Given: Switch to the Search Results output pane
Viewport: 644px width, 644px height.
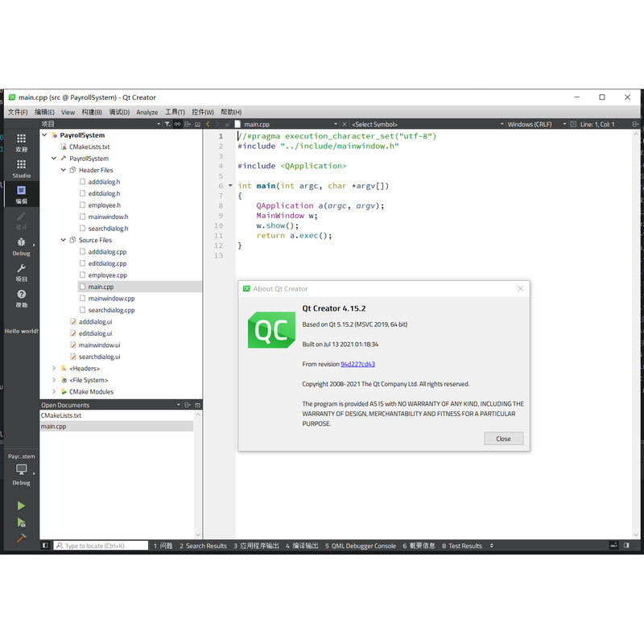Looking at the screenshot, I should [x=203, y=546].
